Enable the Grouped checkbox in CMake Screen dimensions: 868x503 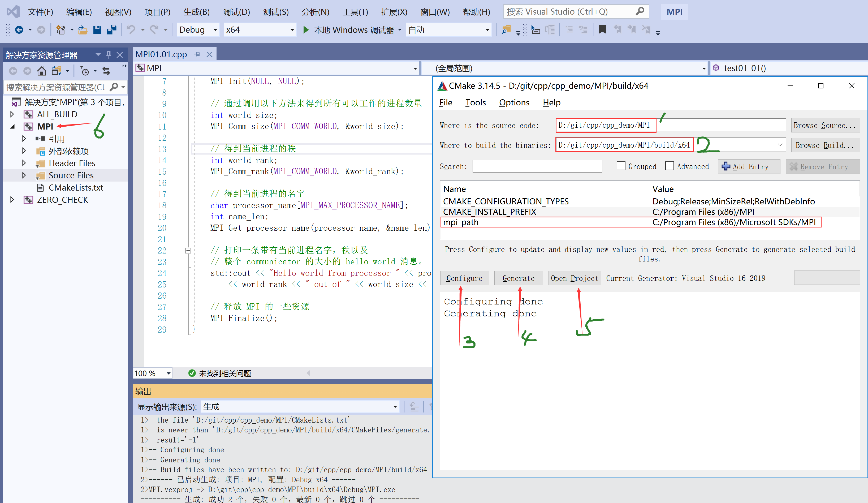[x=621, y=166]
